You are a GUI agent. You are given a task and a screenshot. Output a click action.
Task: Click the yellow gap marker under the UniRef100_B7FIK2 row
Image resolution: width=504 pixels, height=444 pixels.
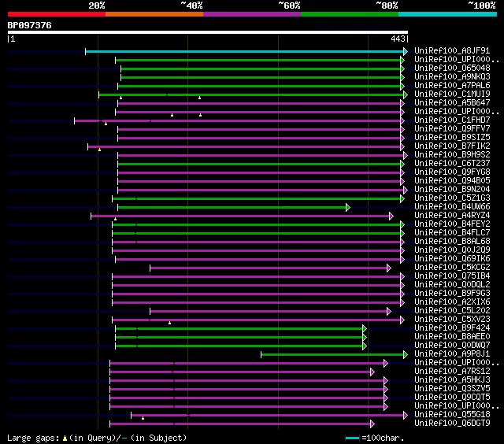click(x=100, y=150)
